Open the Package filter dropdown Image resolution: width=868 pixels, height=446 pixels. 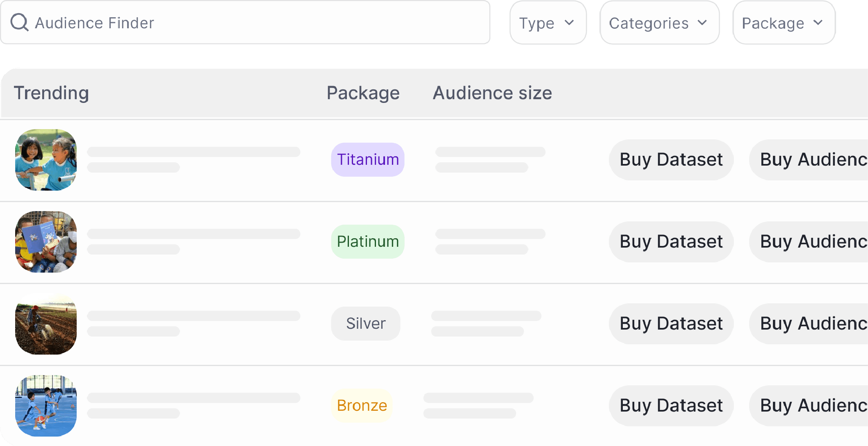pos(784,23)
